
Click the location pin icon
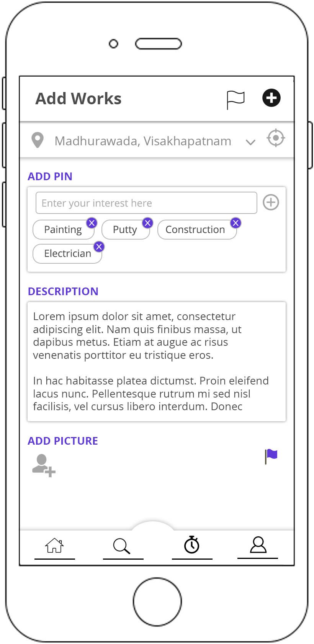pos(38,140)
